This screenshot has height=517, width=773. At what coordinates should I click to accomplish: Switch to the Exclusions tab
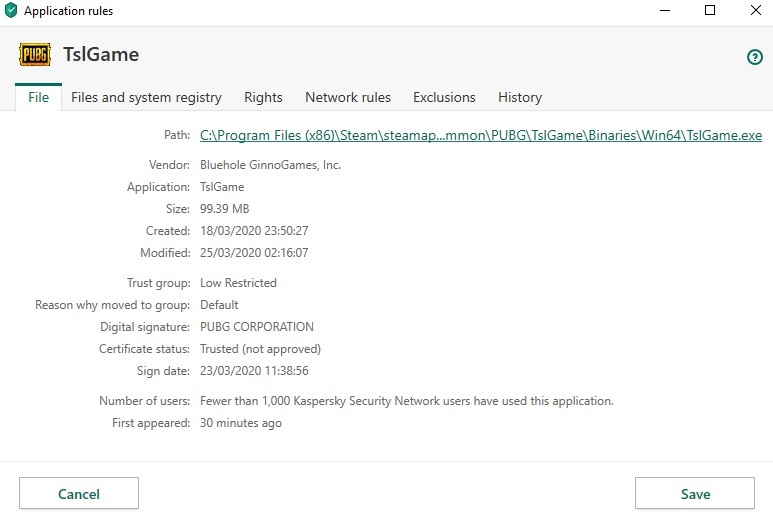tap(444, 97)
